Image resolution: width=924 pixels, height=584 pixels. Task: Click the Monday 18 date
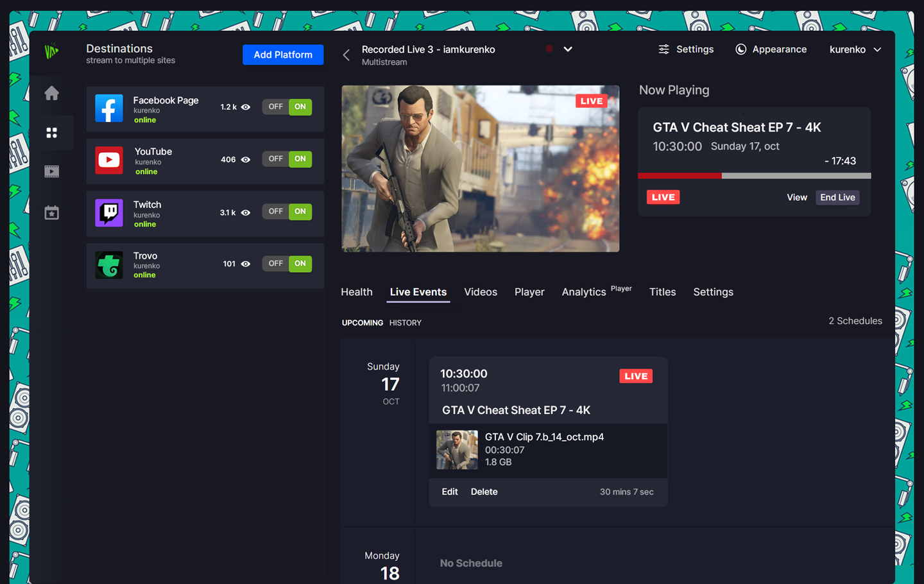pos(382,567)
